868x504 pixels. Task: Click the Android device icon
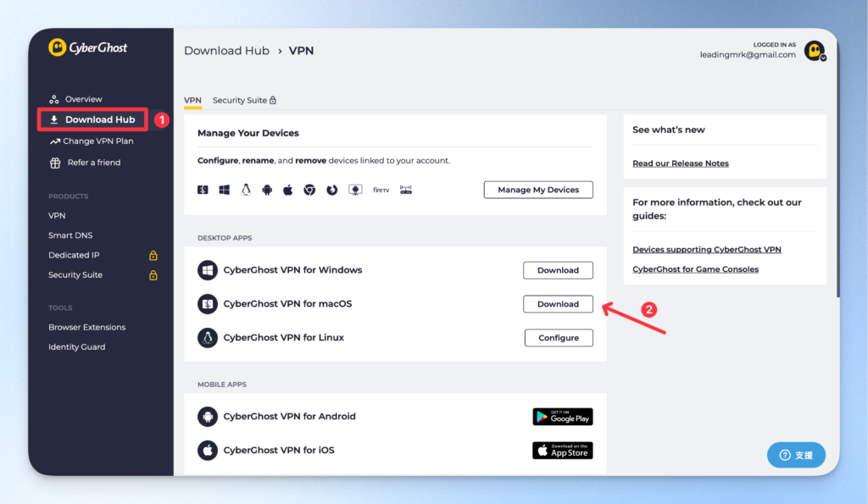pyautogui.click(x=267, y=191)
